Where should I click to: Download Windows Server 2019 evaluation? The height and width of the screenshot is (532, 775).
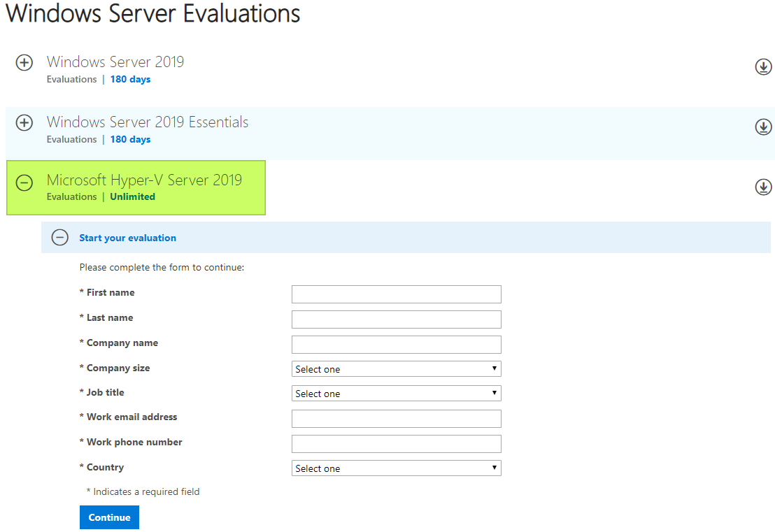click(763, 66)
